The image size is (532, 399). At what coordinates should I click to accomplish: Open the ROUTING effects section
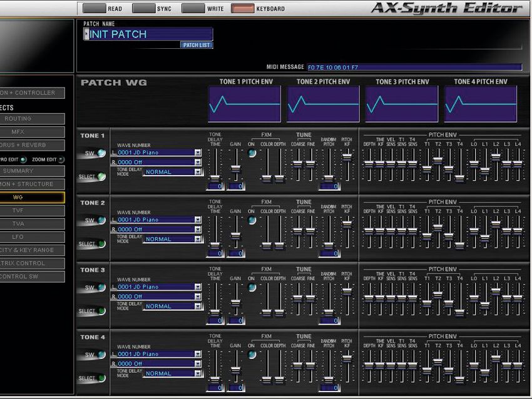[31, 119]
